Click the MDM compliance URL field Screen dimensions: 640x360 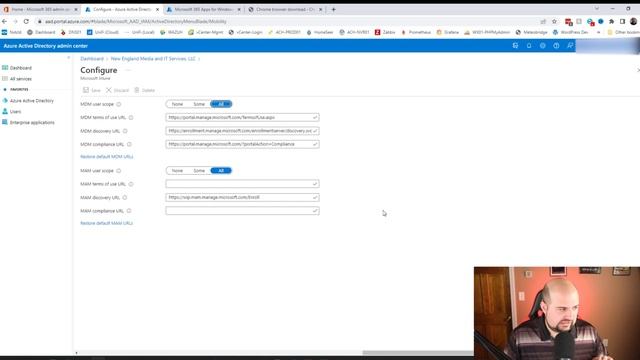tap(242, 144)
